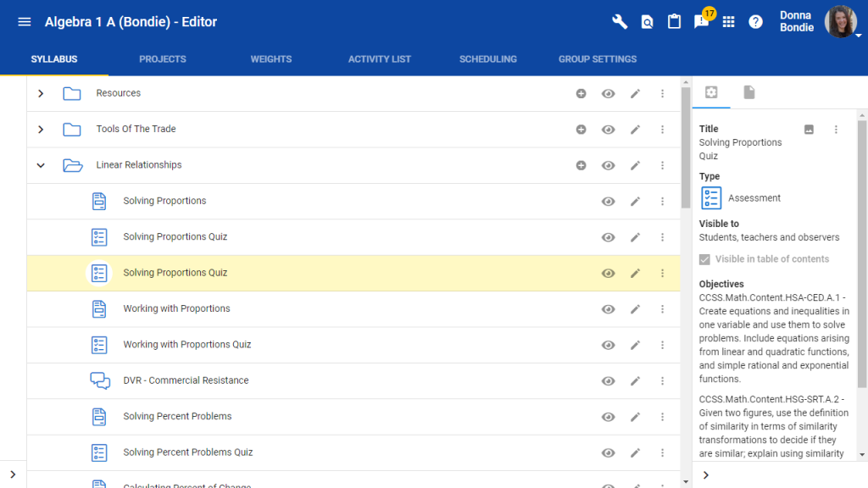Open more options for DVR - Commercial Resistance

pos(662,381)
